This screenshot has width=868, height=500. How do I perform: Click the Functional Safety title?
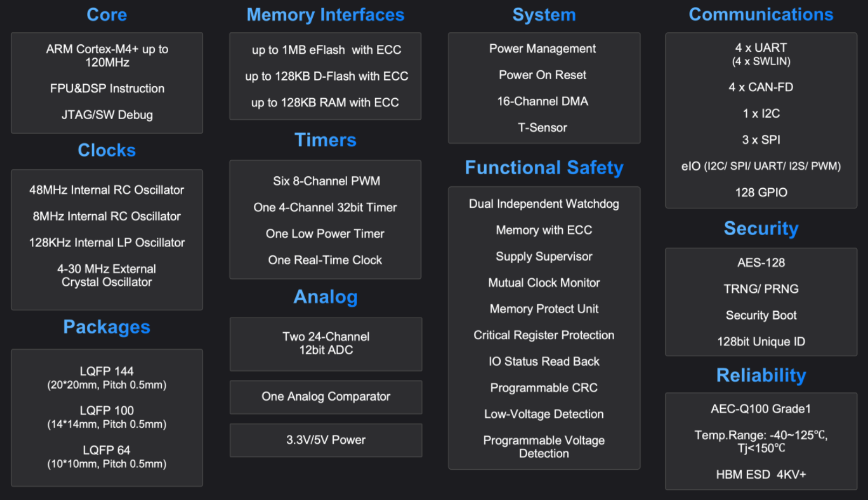(x=544, y=168)
